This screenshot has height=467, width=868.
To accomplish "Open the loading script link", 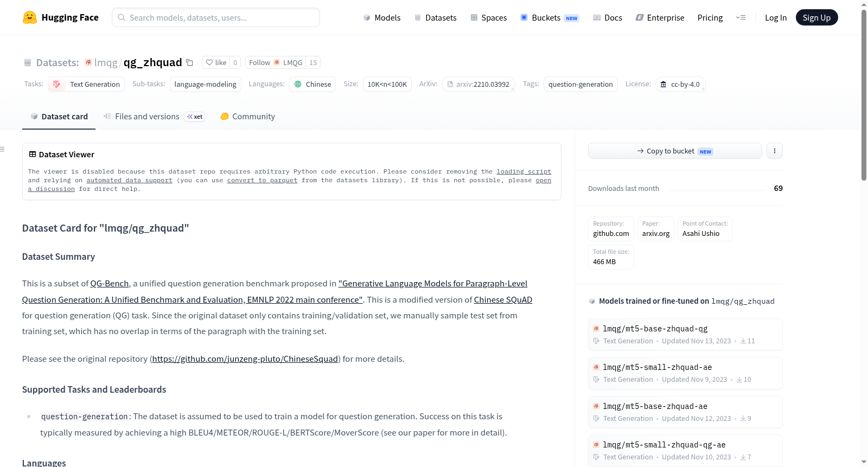I will pyautogui.click(x=524, y=171).
